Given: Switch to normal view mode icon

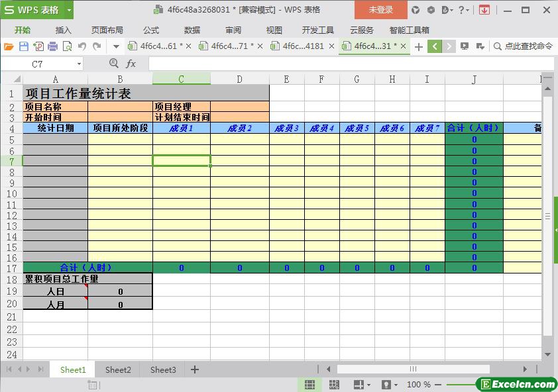Looking at the screenshot, I should [x=309, y=385].
